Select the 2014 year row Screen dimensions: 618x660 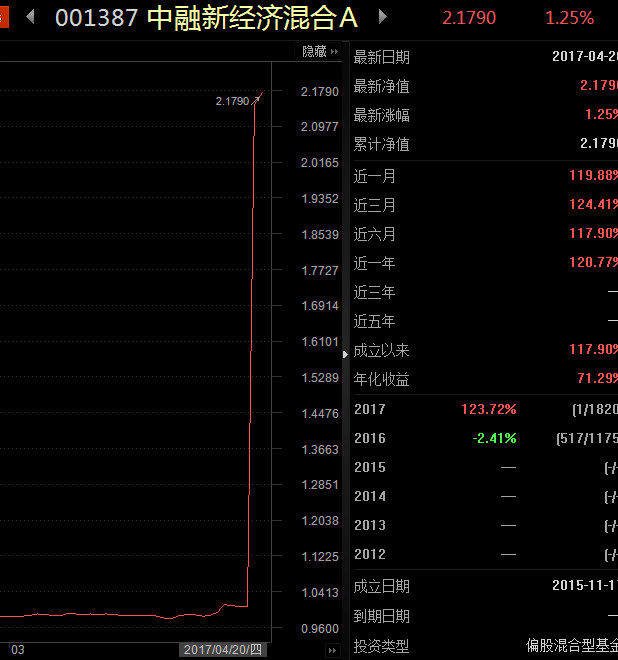point(485,496)
